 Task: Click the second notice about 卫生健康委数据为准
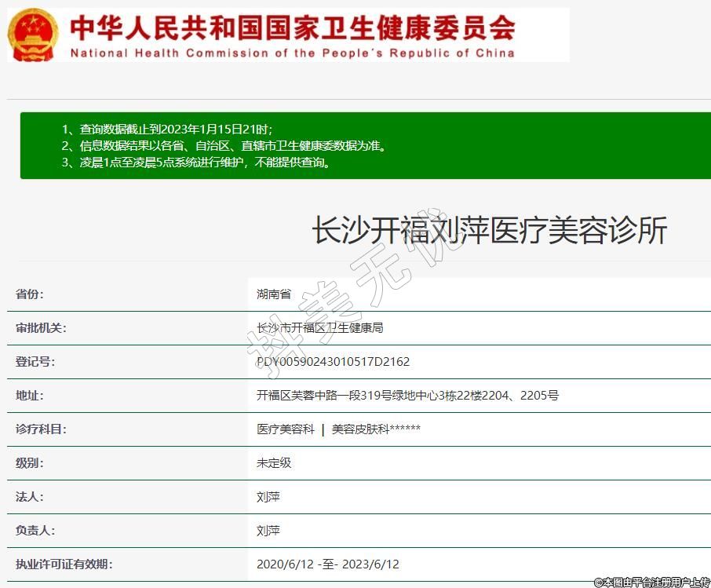pos(223,146)
